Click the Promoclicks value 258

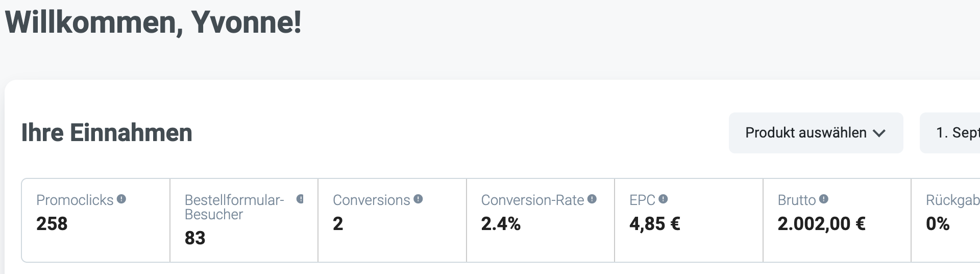tap(52, 224)
